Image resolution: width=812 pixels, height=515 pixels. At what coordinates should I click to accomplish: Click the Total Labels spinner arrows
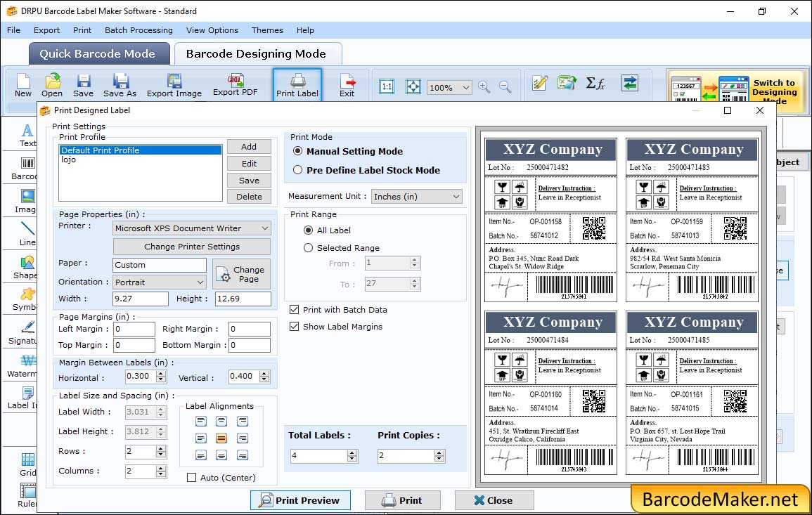tap(352, 455)
